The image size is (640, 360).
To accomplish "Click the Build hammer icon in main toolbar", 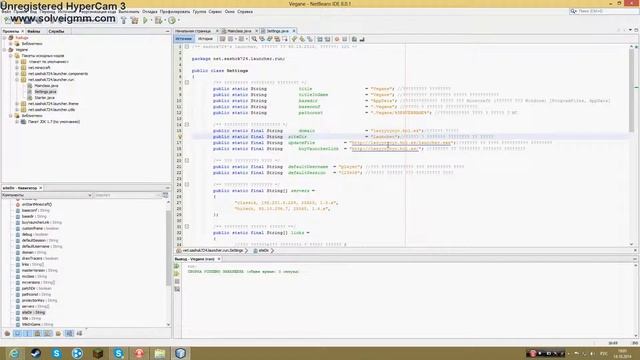I will pyautogui.click(x=124, y=20).
